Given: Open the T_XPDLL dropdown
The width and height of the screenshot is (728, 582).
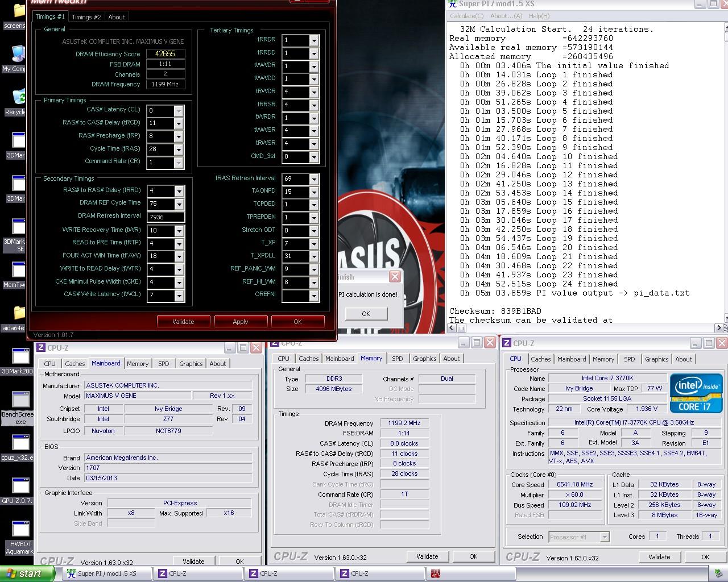Looking at the screenshot, I should [313, 256].
